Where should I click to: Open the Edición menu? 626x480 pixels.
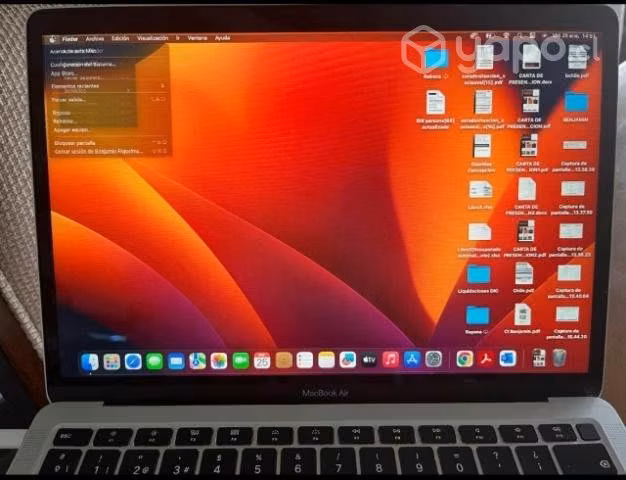click(x=120, y=38)
